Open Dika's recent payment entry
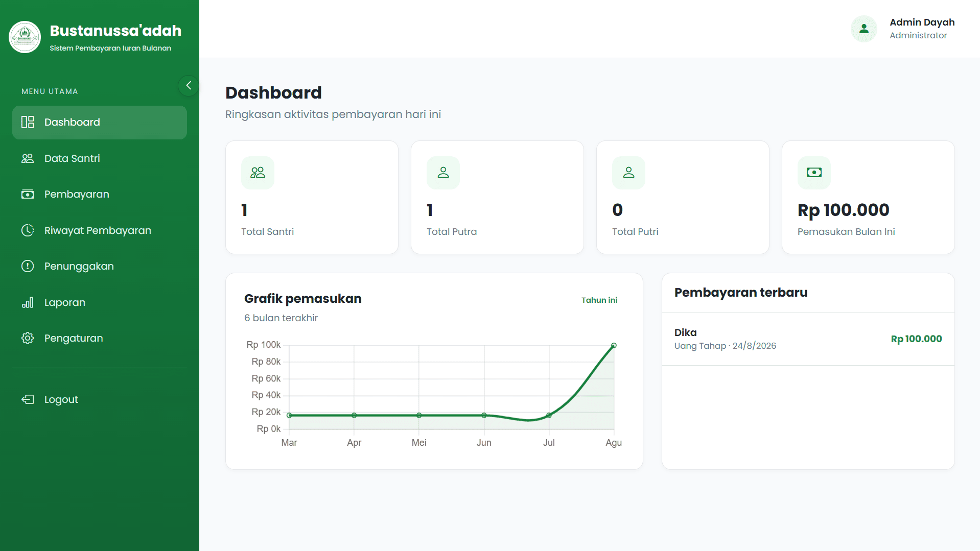 [x=808, y=339]
